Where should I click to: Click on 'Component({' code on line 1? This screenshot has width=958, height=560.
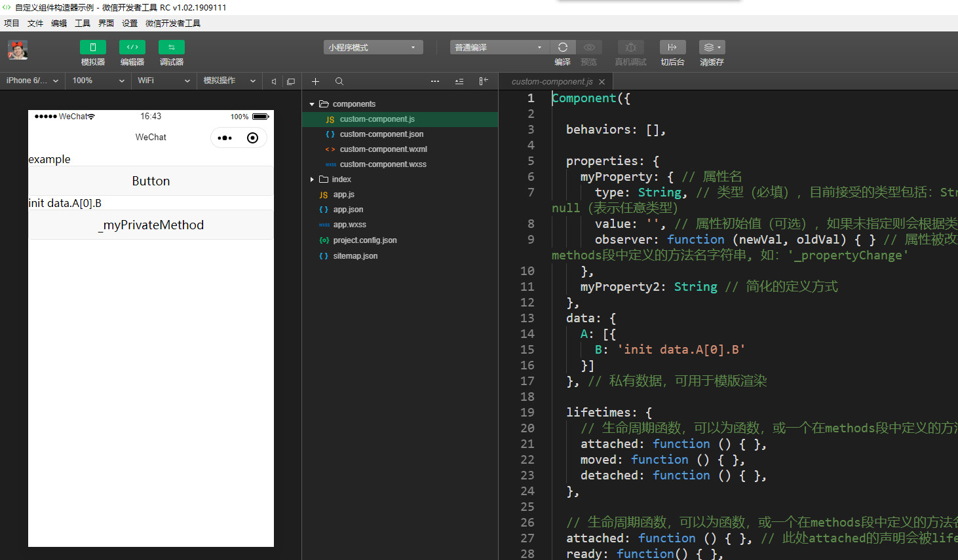coord(591,98)
